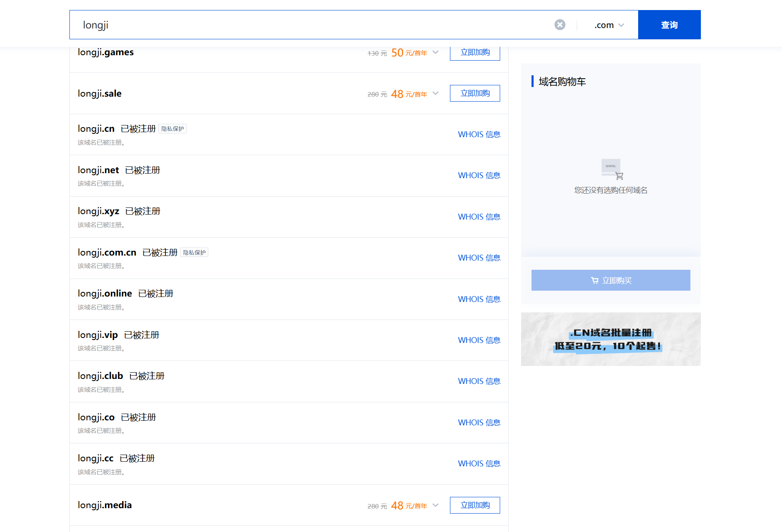
Task: Select the longji.sale domain name
Action: [100, 94]
